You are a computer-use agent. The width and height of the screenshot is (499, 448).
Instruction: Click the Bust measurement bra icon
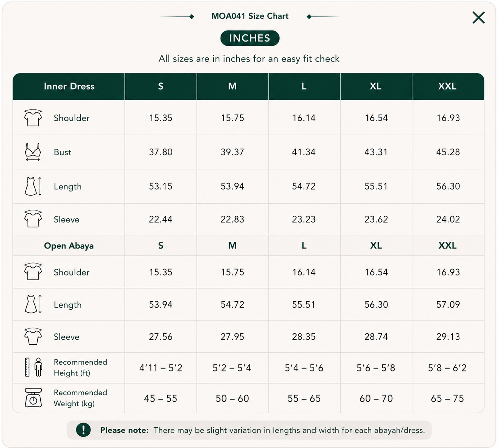(33, 152)
